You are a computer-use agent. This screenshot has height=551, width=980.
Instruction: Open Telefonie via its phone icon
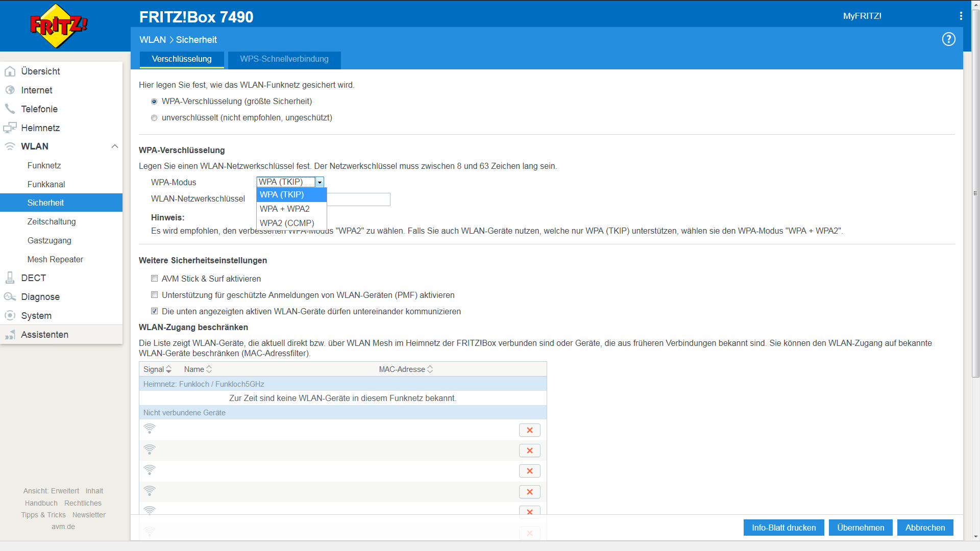[10, 109]
